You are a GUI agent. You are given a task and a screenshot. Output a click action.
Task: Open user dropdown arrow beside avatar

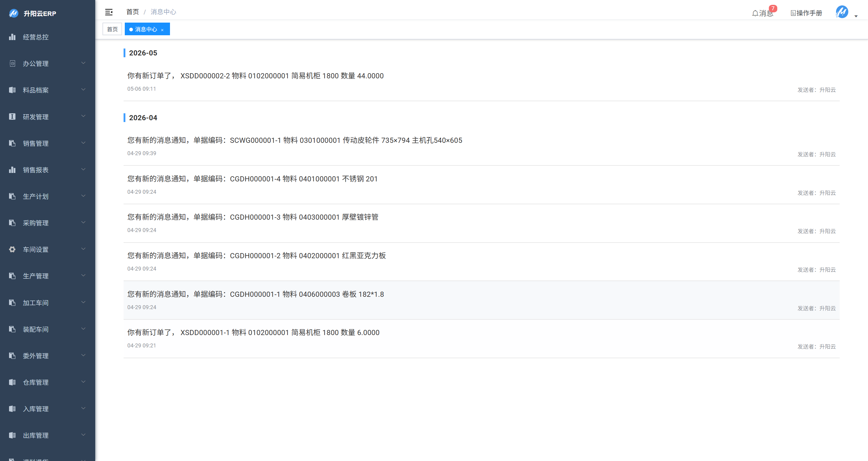pos(856,16)
